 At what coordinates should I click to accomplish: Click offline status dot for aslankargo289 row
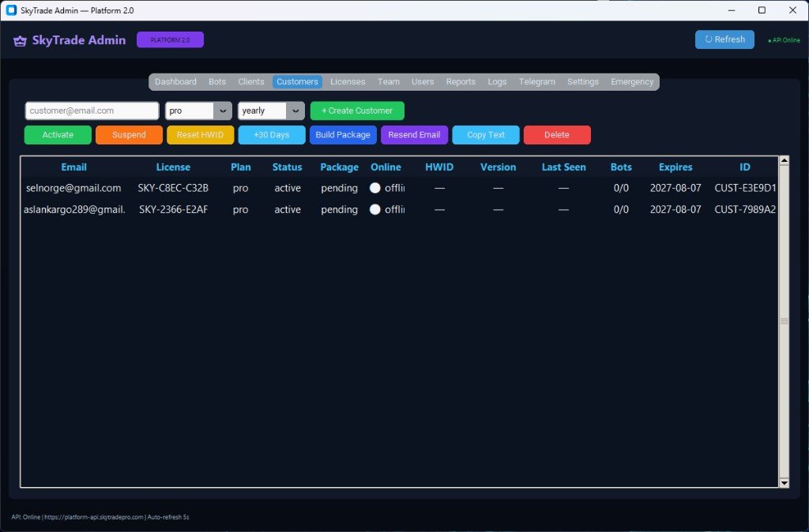point(375,209)
